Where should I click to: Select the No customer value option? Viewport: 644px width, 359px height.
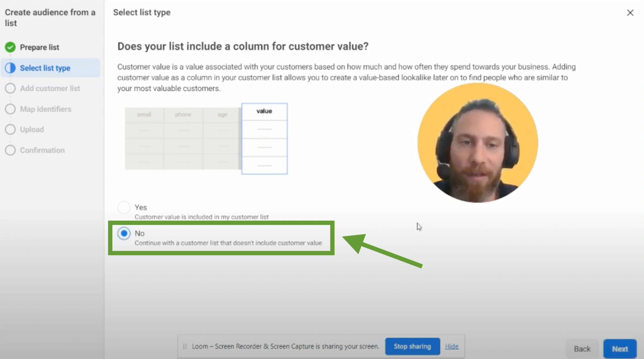[124, 233]
